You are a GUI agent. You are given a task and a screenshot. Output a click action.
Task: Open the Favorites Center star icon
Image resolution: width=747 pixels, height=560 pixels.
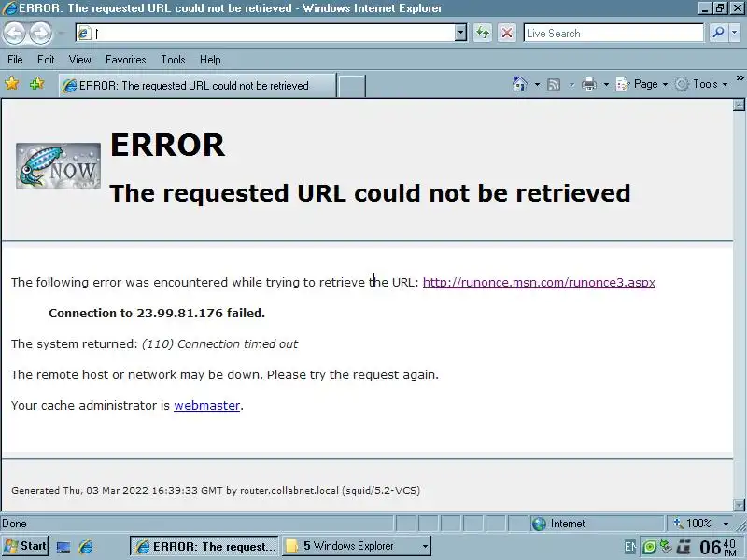(12, 84)
